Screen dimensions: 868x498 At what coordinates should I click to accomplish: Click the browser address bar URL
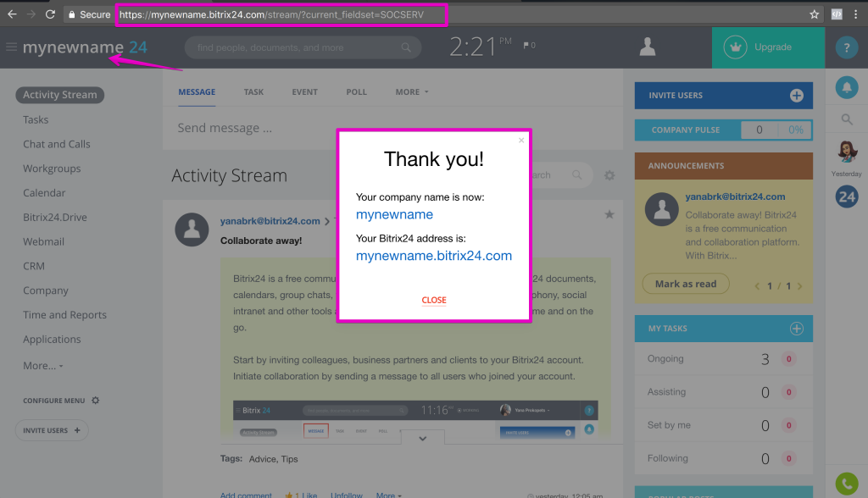[271, 14]
